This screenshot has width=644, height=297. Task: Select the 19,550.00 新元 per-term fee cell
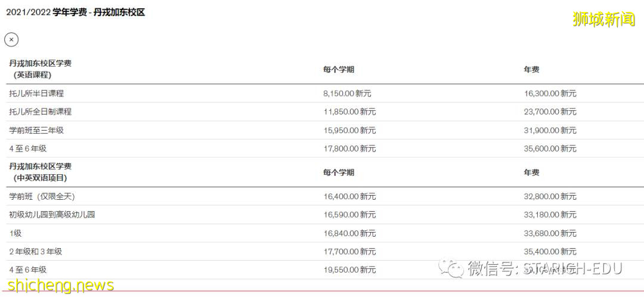pyautogui.click(x=349, y=270)
